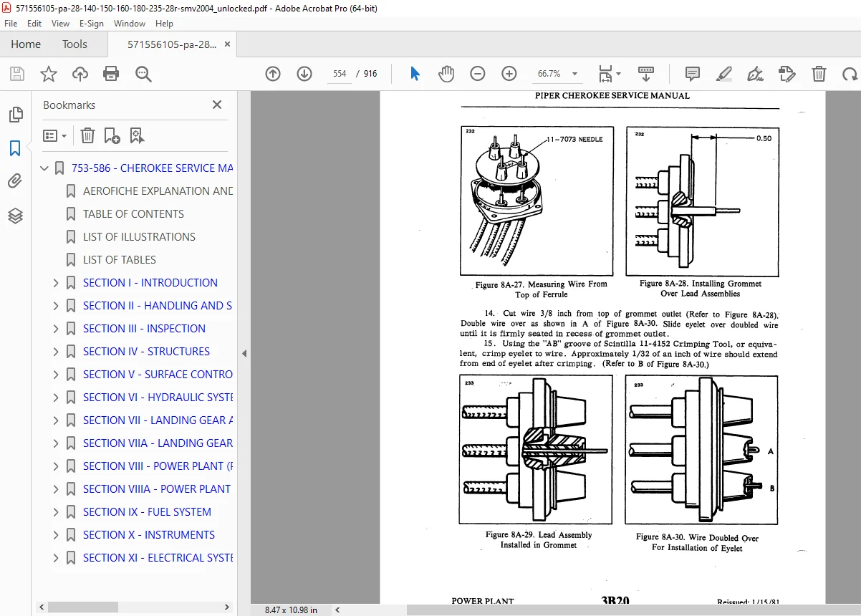Jump to TABLE OF CONTENTS bookmark
The width and height of the screenshot is (861, 616).
[133, 214]
